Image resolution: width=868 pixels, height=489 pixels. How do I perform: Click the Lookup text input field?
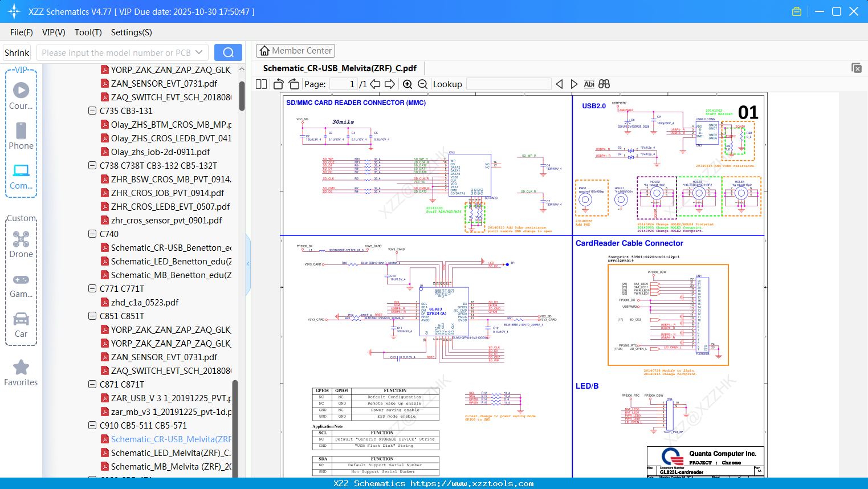coord(508,84)
